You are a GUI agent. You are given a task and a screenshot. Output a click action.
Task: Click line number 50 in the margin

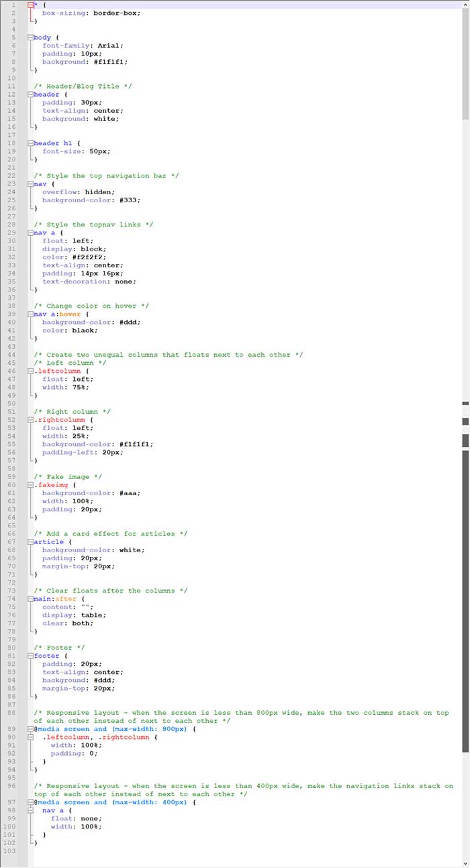tap(12, 403)
